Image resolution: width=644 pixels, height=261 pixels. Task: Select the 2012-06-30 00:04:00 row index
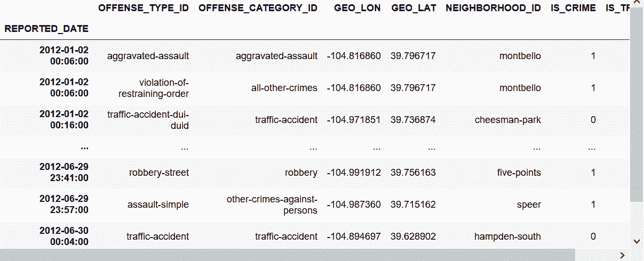pos(64,236)
